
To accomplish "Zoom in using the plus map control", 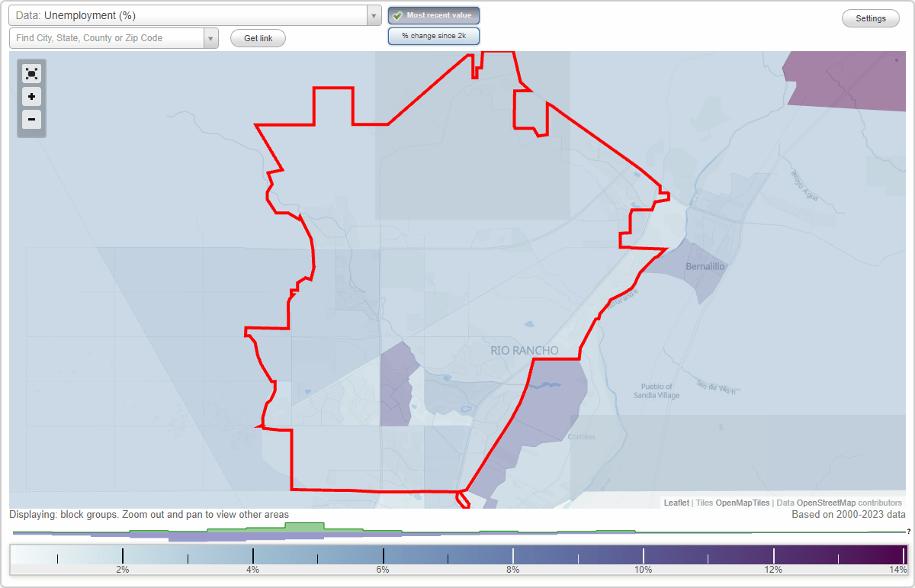I will pos(31,97).
